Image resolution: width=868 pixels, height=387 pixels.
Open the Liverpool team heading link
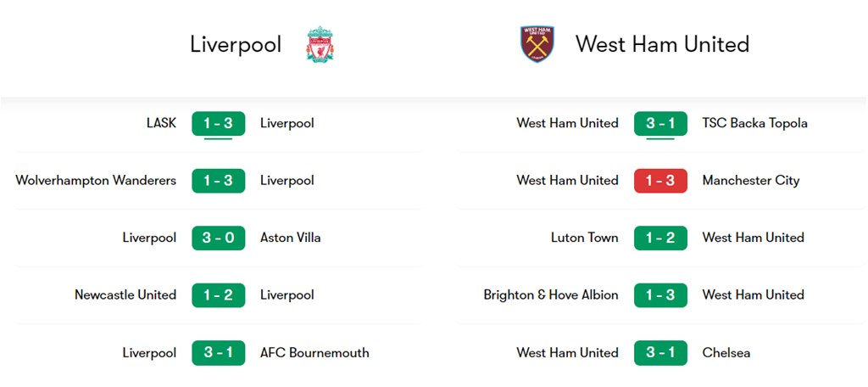236,44
